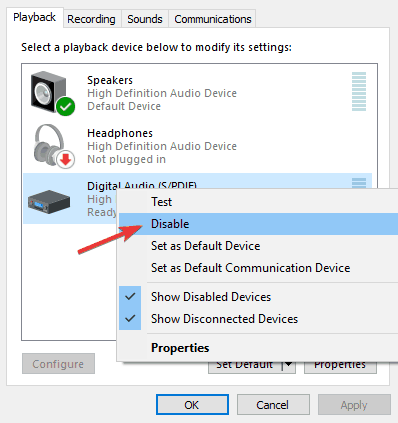Confirm with the OK button
Viewport: 398px width, 423px height.
(x=192, y=405)
